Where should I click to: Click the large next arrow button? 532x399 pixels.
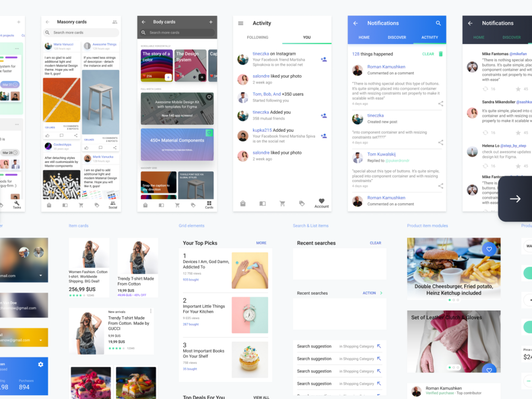coord(515,199)
